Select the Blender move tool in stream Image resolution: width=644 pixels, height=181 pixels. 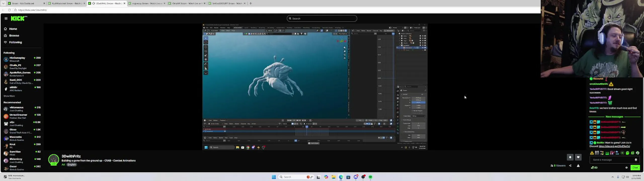[206, 47]
